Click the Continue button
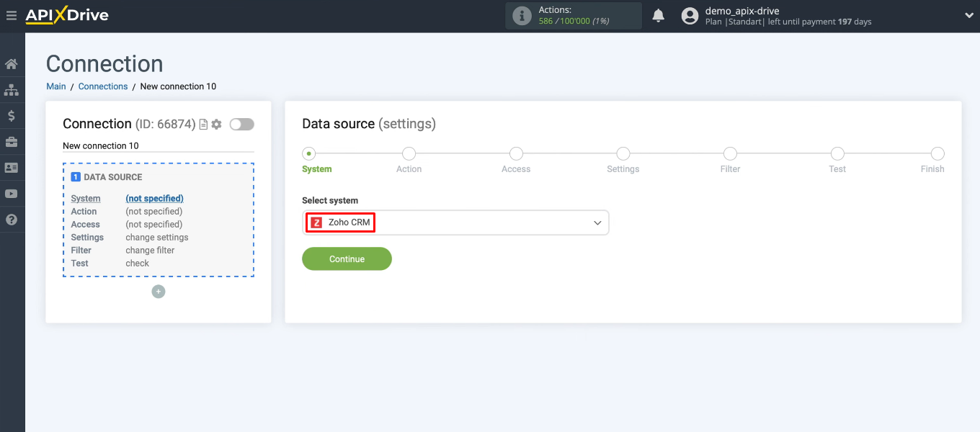 347,258
